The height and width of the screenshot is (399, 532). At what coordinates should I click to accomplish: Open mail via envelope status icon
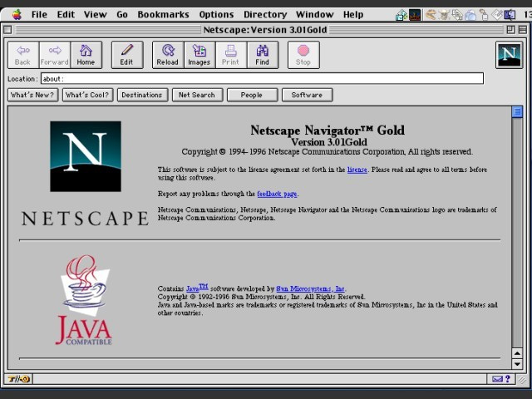pos(497,379)
